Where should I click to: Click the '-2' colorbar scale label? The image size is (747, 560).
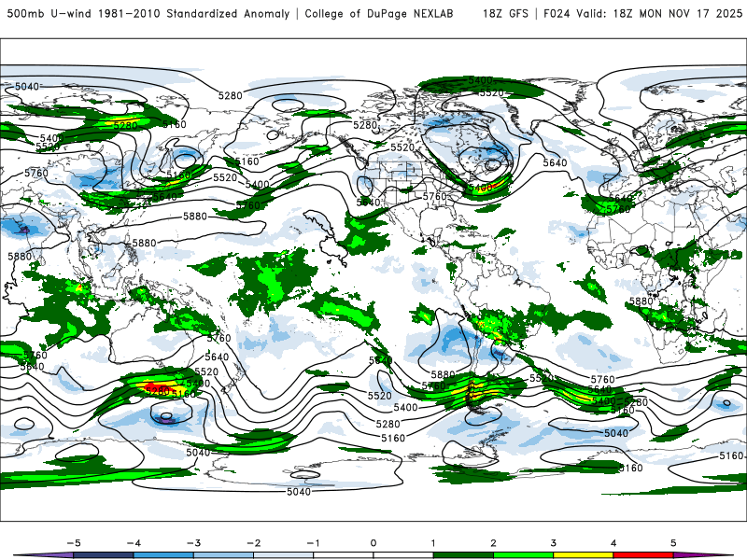(x=253, y=543)
